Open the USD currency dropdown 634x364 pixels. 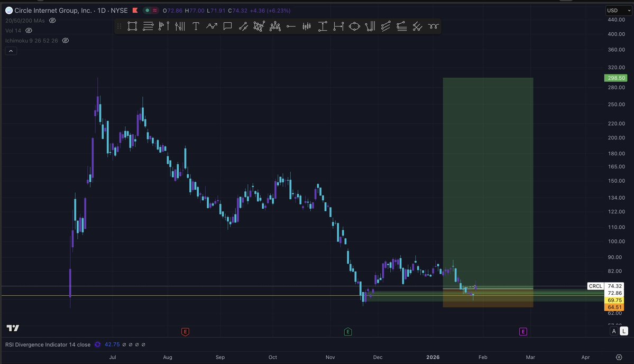(619, 11)
